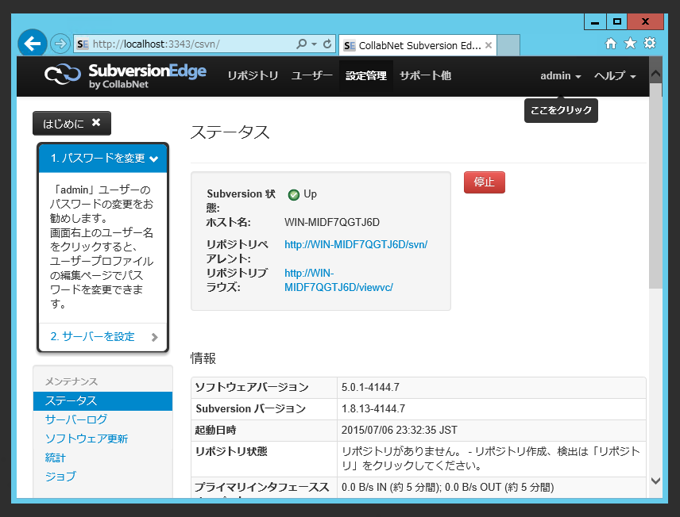Select ステータス in maintenance sidebar
Screen dimensions: 680x517
click(103, 401)
